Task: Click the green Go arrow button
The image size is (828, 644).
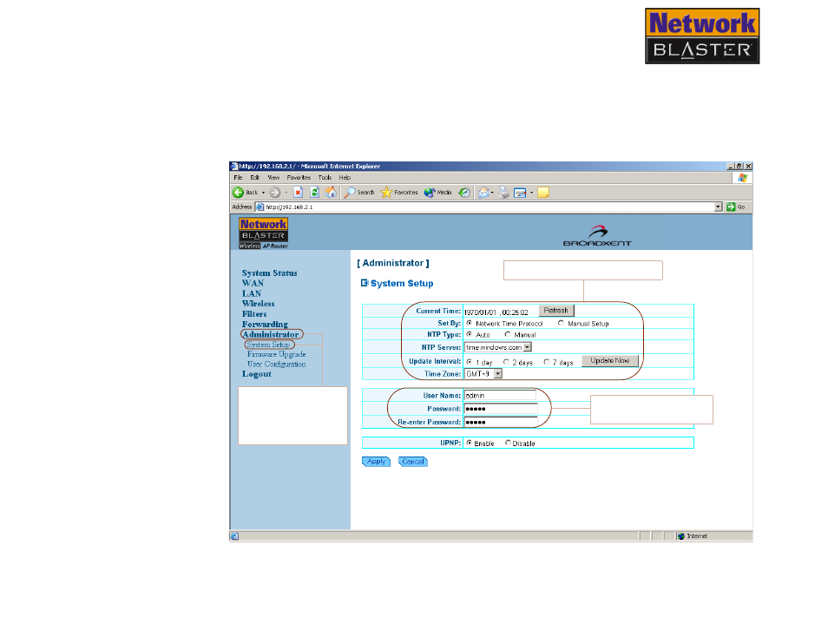Action: pyautogui.click(x=731, y=207)
